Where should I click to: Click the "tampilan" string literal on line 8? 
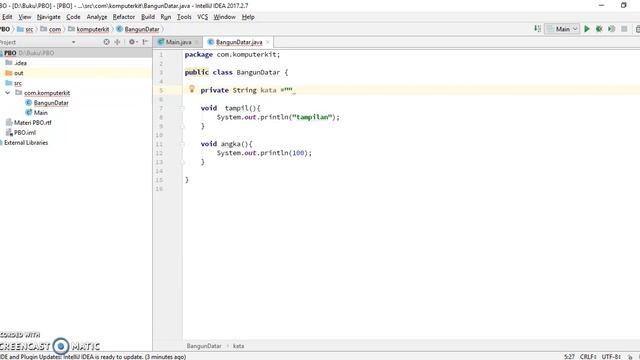click(312, 117)
